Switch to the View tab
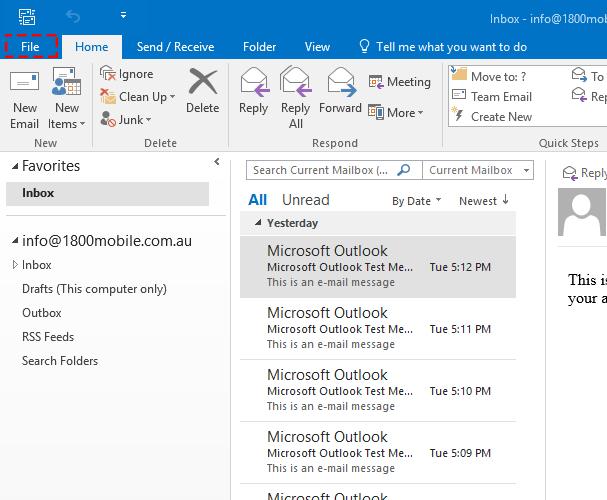Image resolution: width=607 pixels, height=500 pixels. tap(317, 47)
